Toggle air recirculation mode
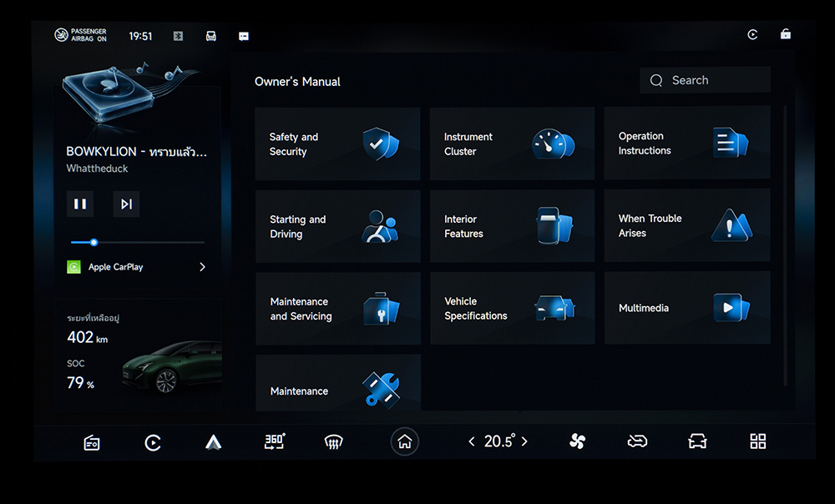835x504 pixels. pyautogui.click(x=637, y=442)
